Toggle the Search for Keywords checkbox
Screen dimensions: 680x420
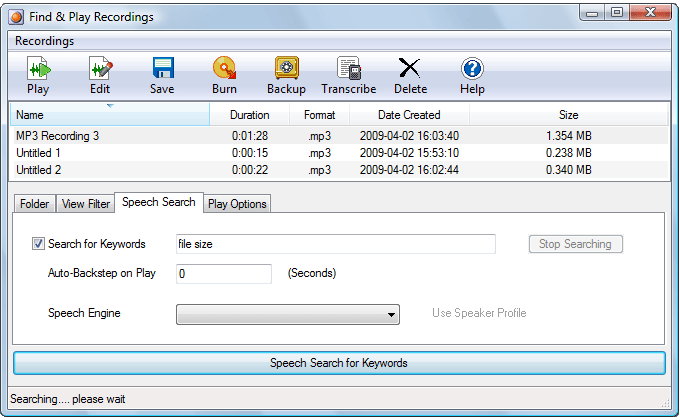tap(39, 244)
